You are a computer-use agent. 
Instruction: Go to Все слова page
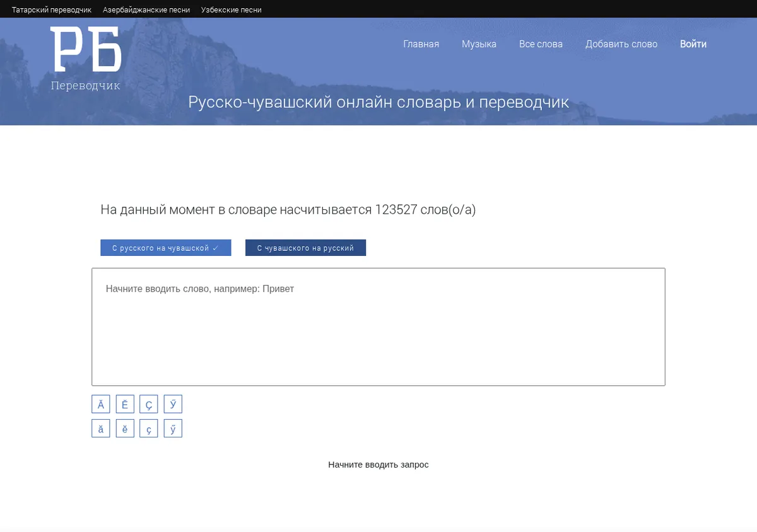[541, 44]
